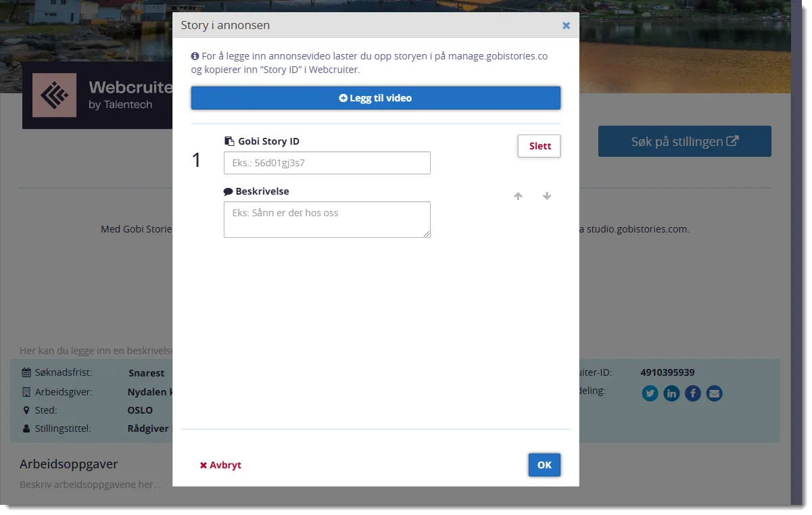Screen dimensions: 812x515
Task: Move story down with down arrow
Action: tap(547, 196)
